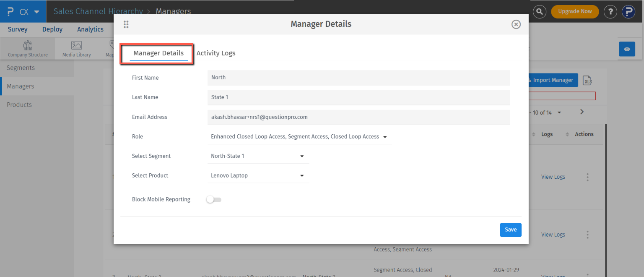Select the Manager Details tab
644x277 pixels.
coord(158,53)
